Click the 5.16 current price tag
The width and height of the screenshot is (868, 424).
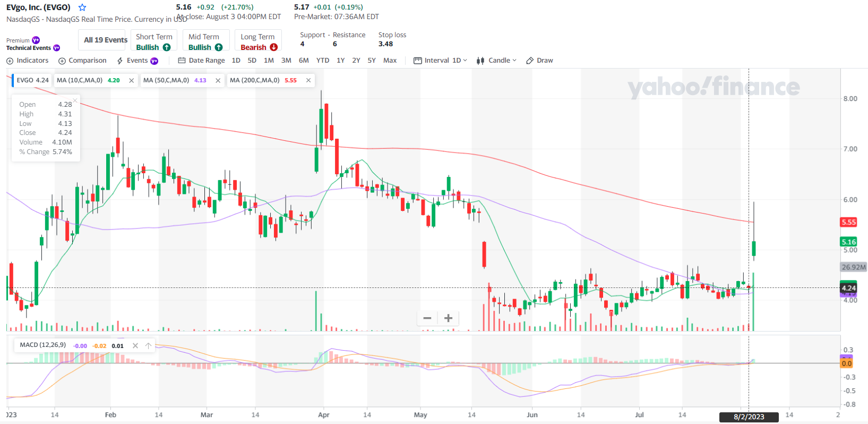[848, 242]
